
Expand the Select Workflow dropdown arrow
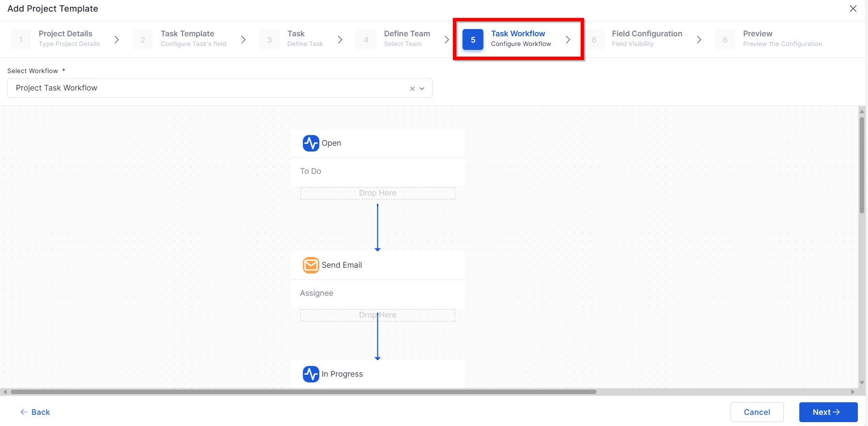tap(422, 89)
